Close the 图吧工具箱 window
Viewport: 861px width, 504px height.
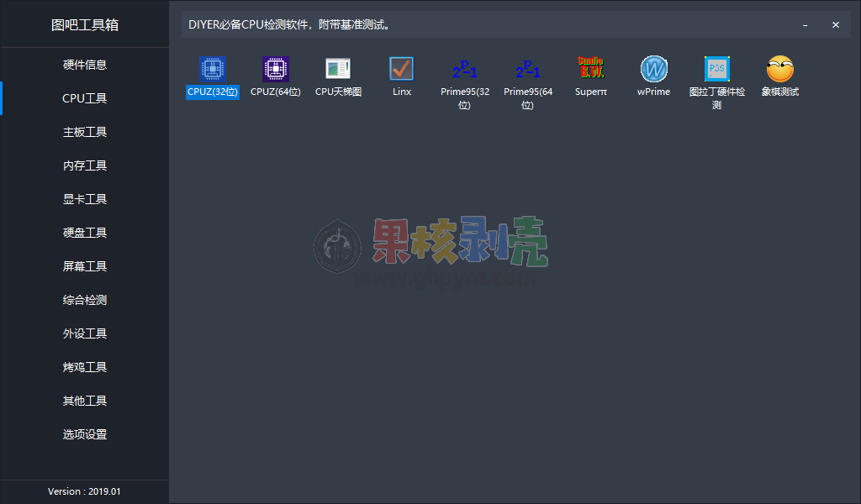click(x=836, y=25)
